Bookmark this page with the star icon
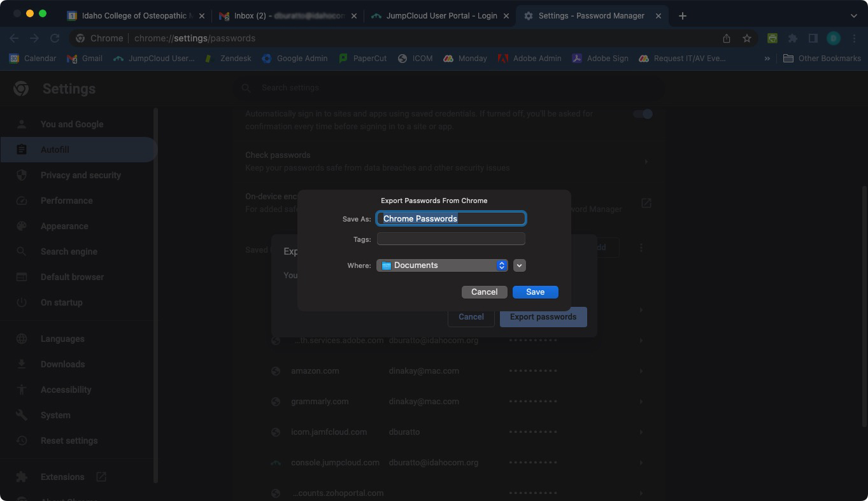The height and width of the screenshot is (501, 868). point(746,38)
